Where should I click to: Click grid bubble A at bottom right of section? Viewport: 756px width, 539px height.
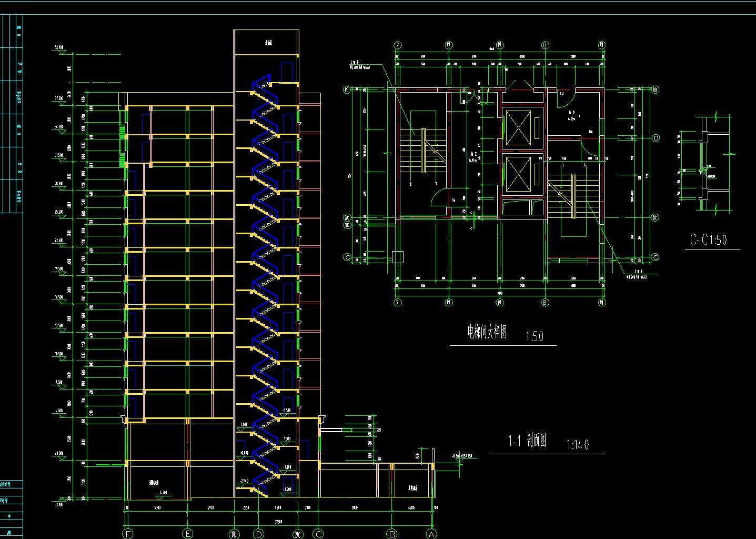(431, 534)
